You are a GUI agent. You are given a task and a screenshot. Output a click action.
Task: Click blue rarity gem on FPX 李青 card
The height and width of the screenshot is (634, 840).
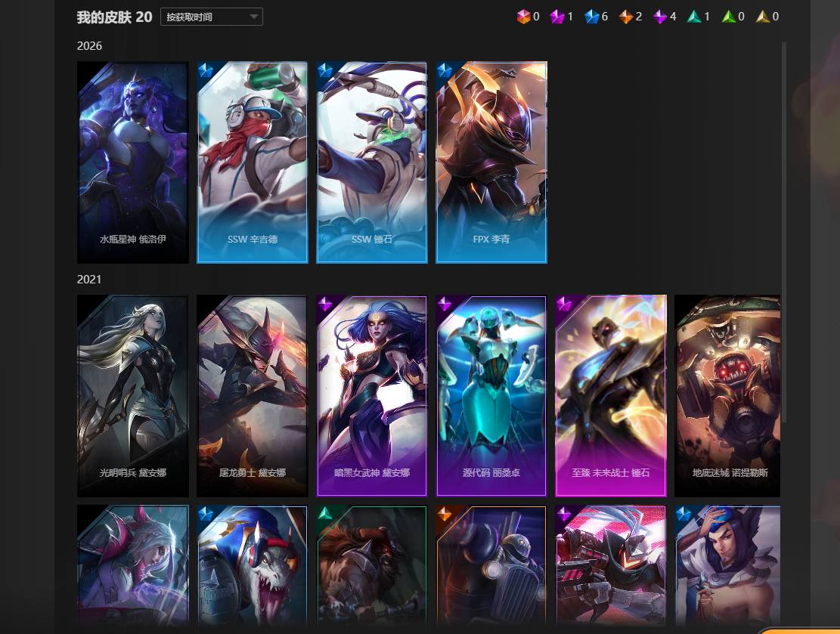click(x=445, y=70)
